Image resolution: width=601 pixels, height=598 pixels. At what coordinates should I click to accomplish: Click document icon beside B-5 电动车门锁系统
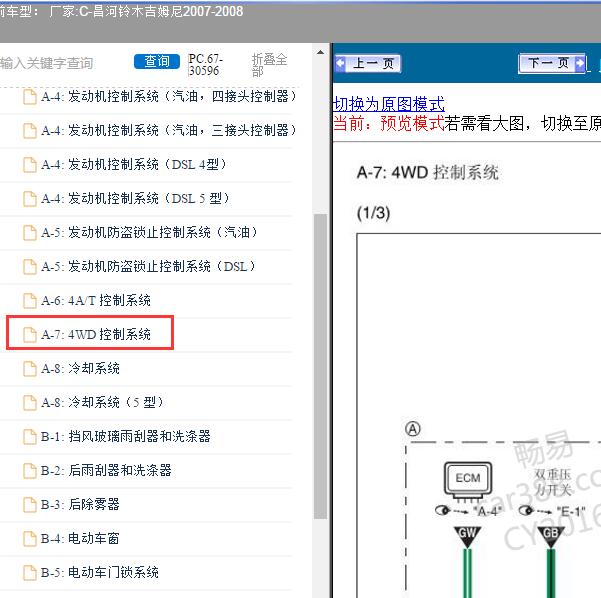tap(30, 573)
